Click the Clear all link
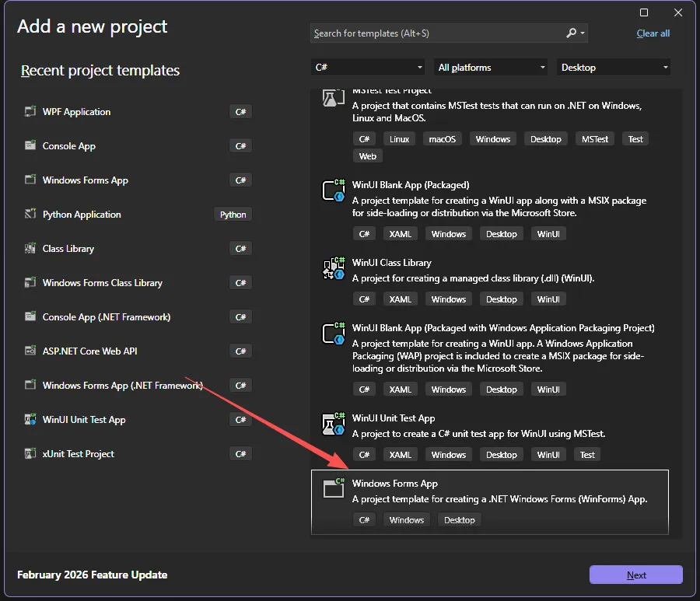Image resolution: width=700 pixels, height=601 pixels. click(x=653, y=33)
